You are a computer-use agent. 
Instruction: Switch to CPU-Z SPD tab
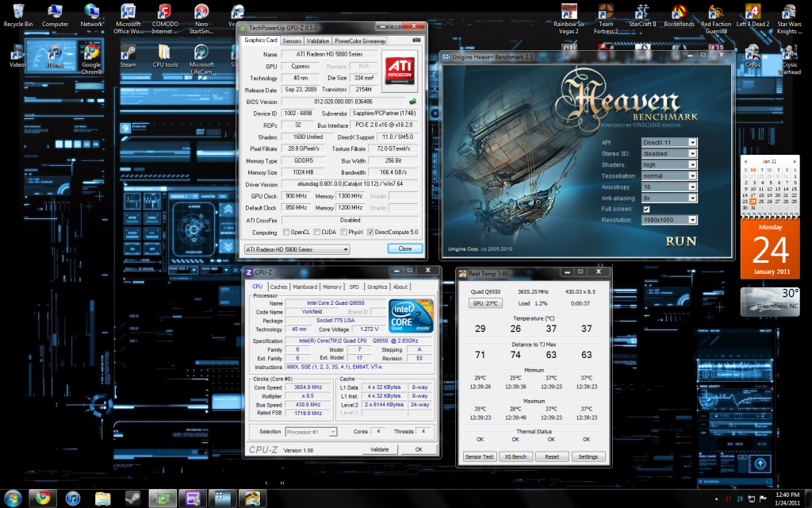(x=354, y=287)
